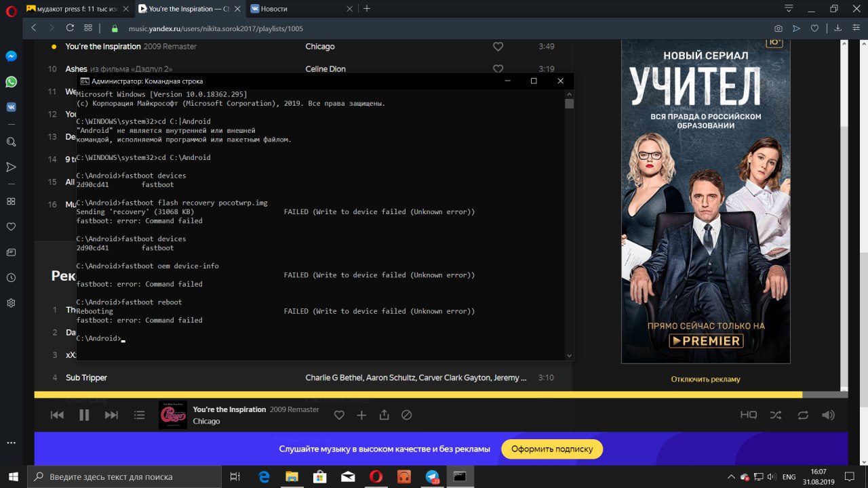Open the tab search menu
868x488 pixels.
(789, 9)
